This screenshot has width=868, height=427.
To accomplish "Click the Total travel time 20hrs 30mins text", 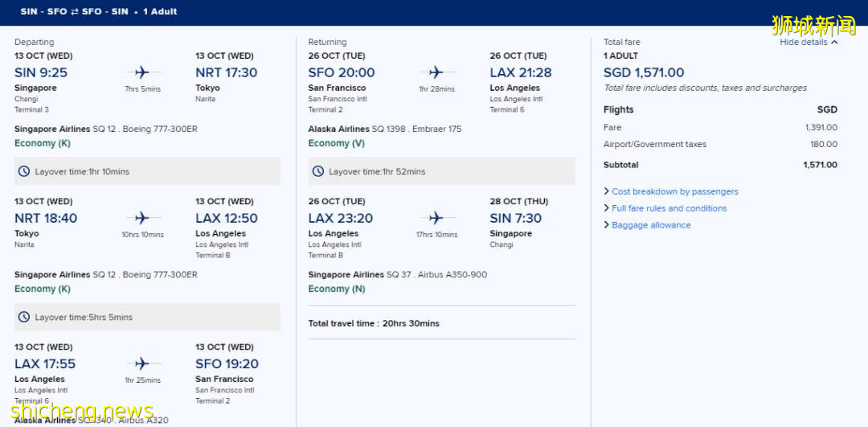I will pos(374,323).
